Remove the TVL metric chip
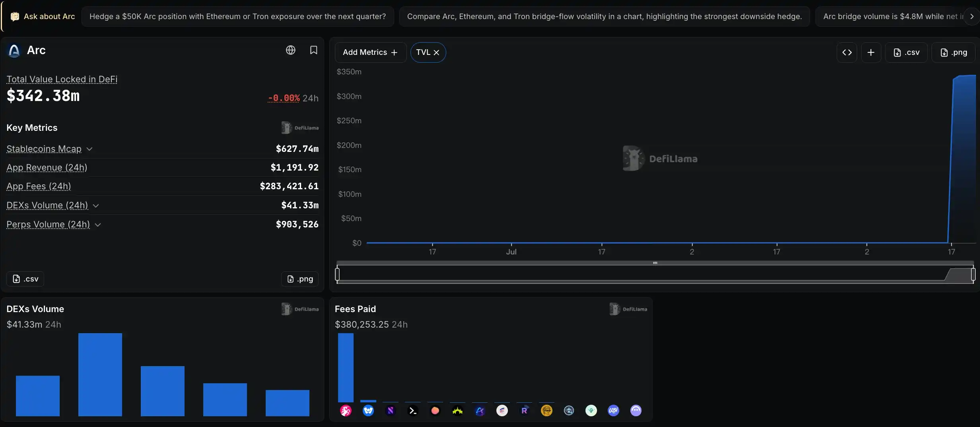The image size is (980, 427). [436, 52]
